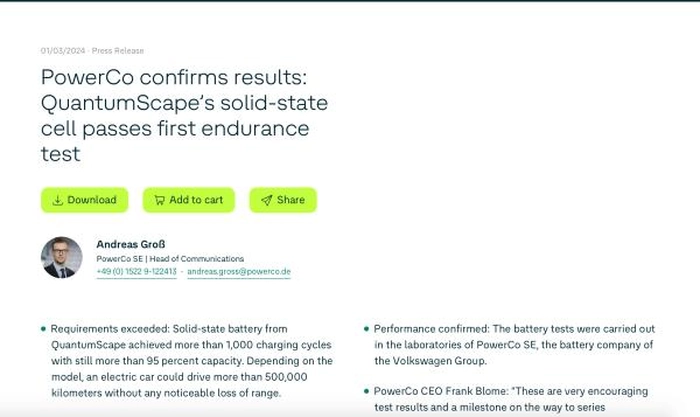
Task: Click the 01/03/2024 publication date
Action: coord(62,49)
